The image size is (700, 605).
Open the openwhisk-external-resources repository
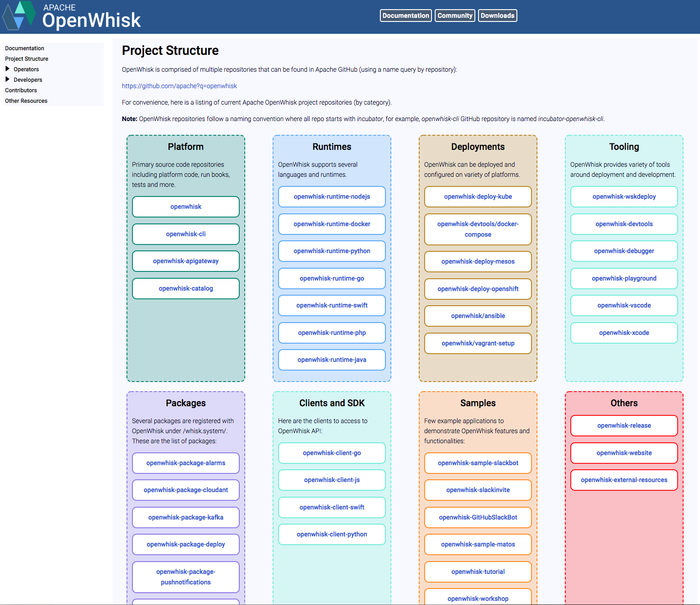click(x=624, y=480)
